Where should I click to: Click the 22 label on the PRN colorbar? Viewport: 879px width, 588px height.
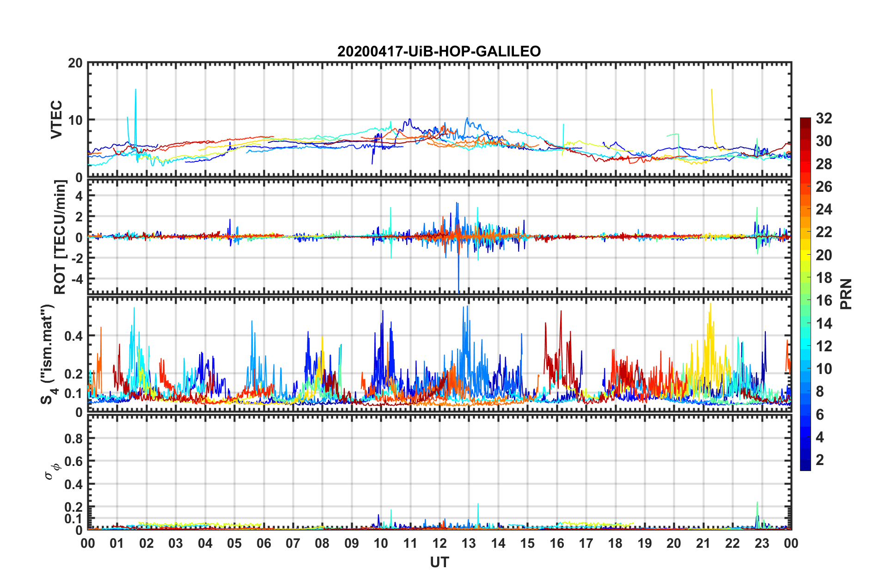(824, 232)
